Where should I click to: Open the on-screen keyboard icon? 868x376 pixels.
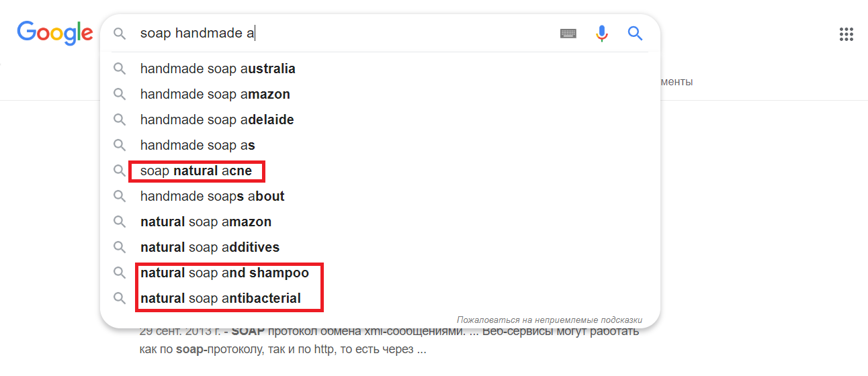point(568,34)
